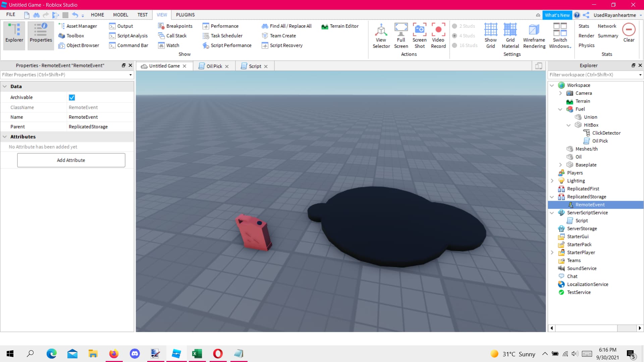Screen dimensions: 644x362
Task: Click the Add Attribute button
Action: [71, 160]
